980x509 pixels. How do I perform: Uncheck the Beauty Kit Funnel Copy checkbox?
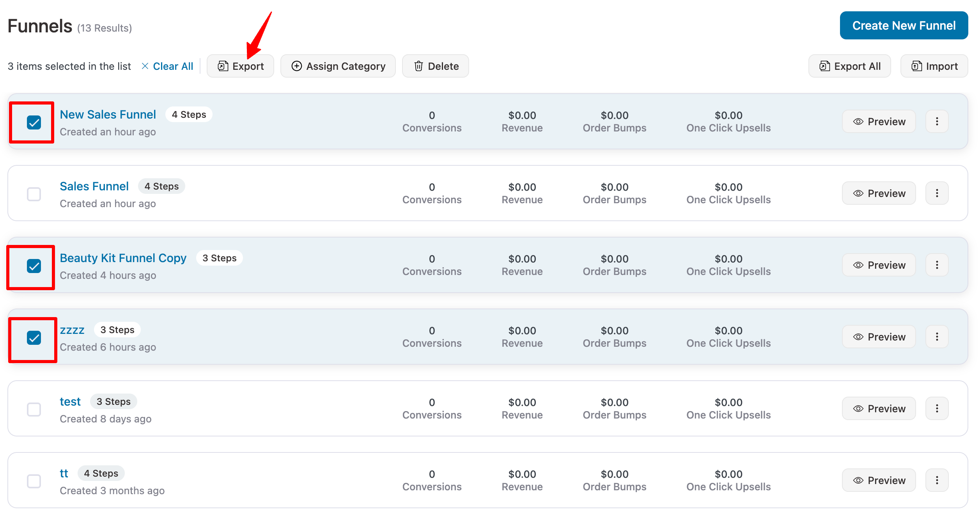pyautogui.click(x=34, y=266)
